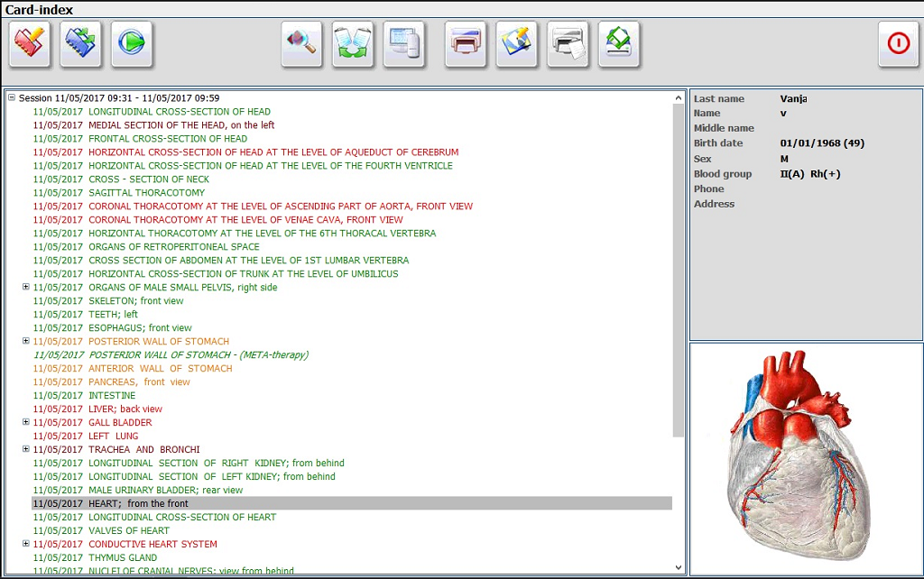Screen dimensions: 924x579
Task: Expand the POSTERIOR WALL OF STOMACH node
Action: pyautogui.click(x=26, y=341)
